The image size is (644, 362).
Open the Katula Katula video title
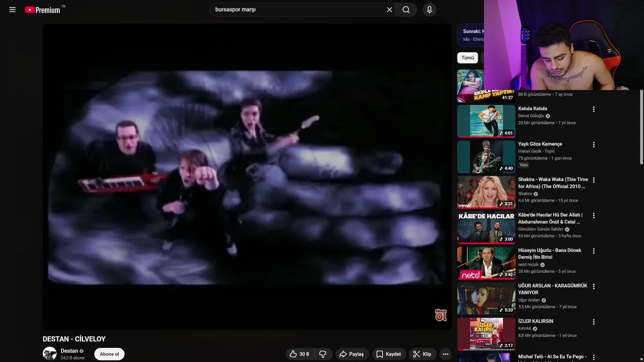(532, 109)
